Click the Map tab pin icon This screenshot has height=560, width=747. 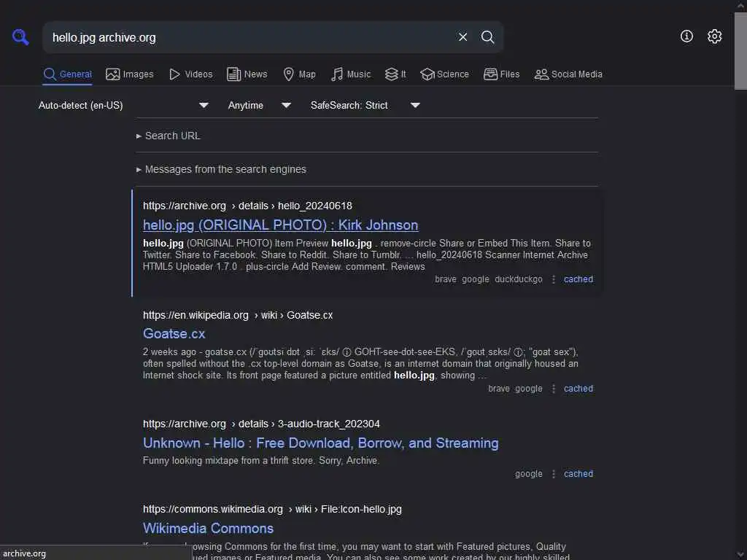(x=288, y=74)
